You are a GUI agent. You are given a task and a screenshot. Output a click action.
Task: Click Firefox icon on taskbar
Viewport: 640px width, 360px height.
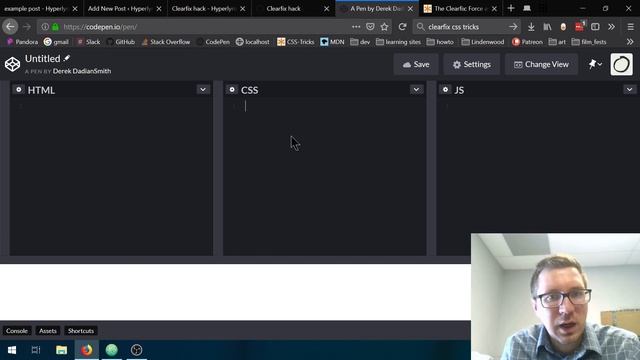[87, 350]
